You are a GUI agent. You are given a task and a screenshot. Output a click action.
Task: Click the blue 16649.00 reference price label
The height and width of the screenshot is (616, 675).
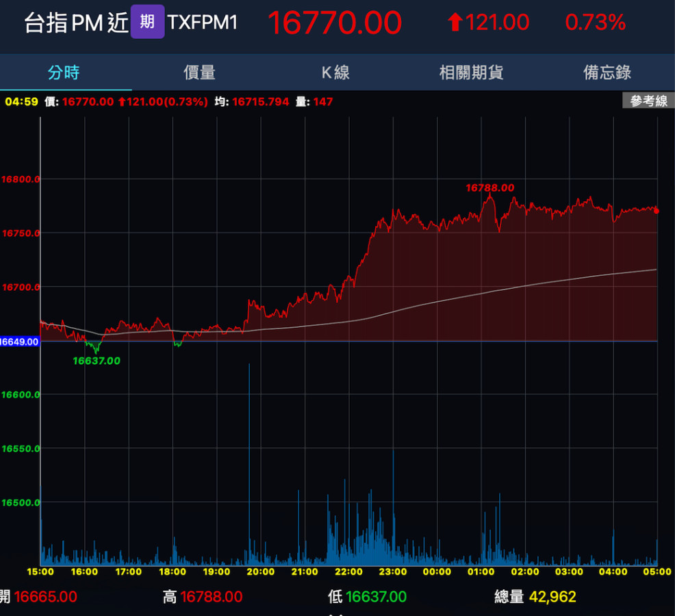(19, 341)
